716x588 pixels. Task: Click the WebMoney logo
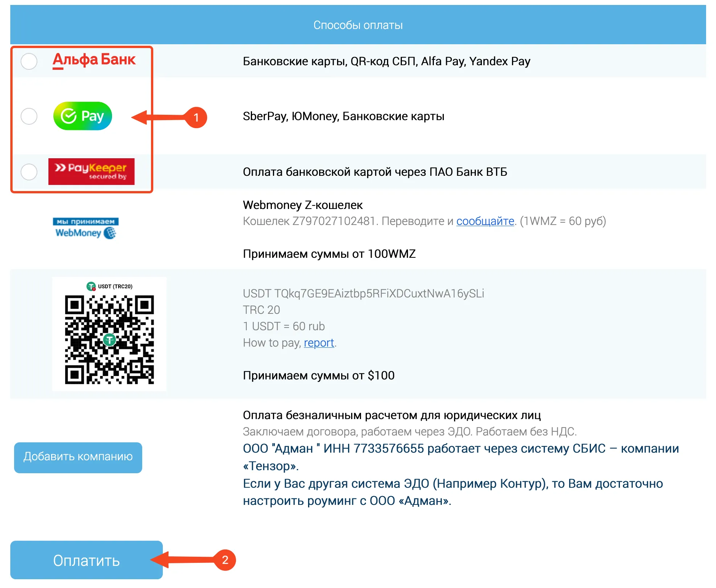[86, 228]
